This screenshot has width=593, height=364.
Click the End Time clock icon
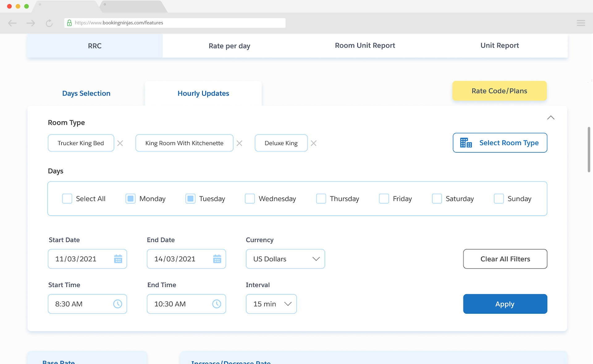[x=217, y=304]
